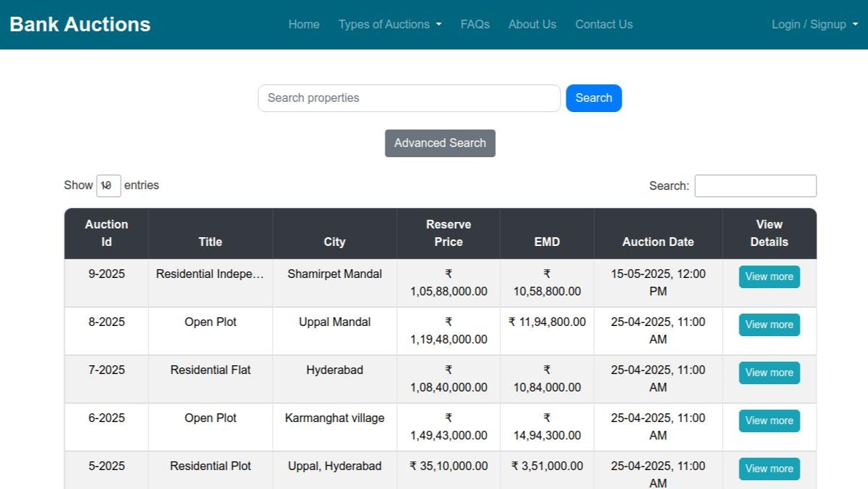868x489 pixels.
Task: Click the Search properties input field
Action: pyautogui.click(x=409, y=98)
